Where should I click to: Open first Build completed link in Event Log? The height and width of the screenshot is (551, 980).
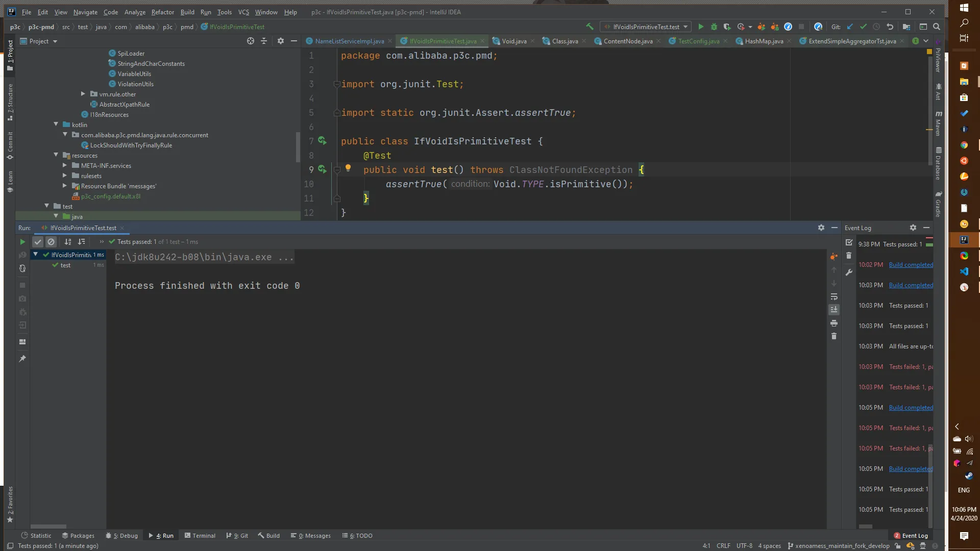point(911,265)
